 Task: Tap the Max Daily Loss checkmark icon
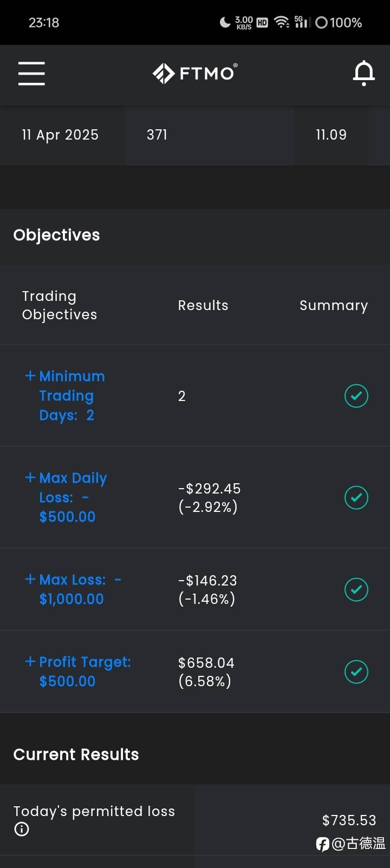point(356,497)
